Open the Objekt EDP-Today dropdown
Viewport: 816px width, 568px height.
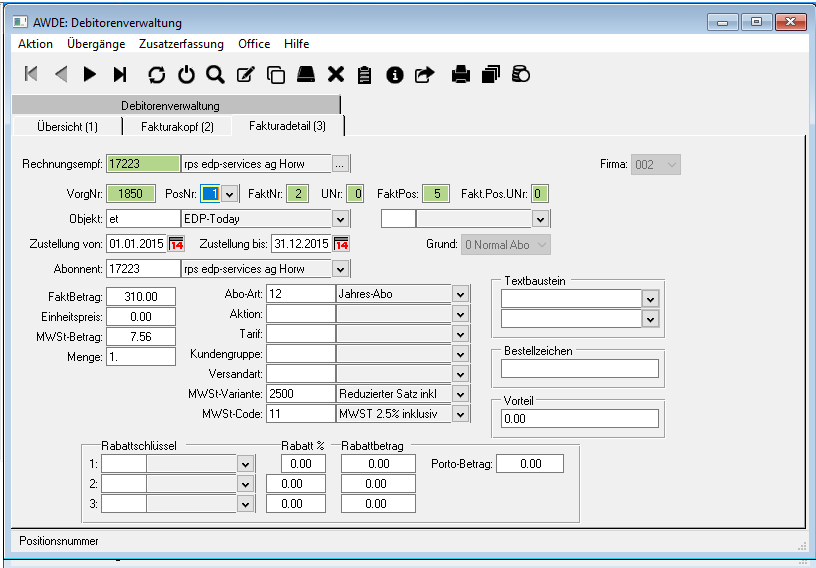click(x=340, y=218)
